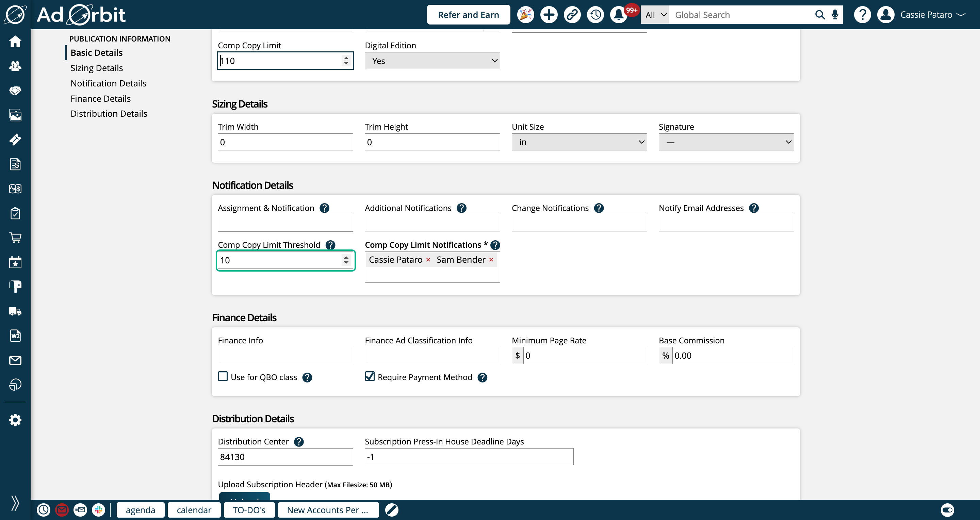Viewport: 980px width, 520px height.
Task: Remove Sam Bender from comp copy notifications
Action: pos(491,259)
